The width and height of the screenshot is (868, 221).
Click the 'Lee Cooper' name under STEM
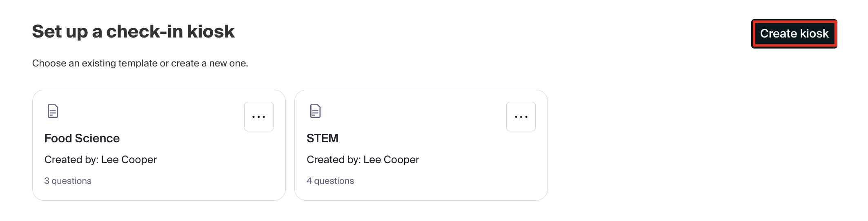tap(391, 159)
